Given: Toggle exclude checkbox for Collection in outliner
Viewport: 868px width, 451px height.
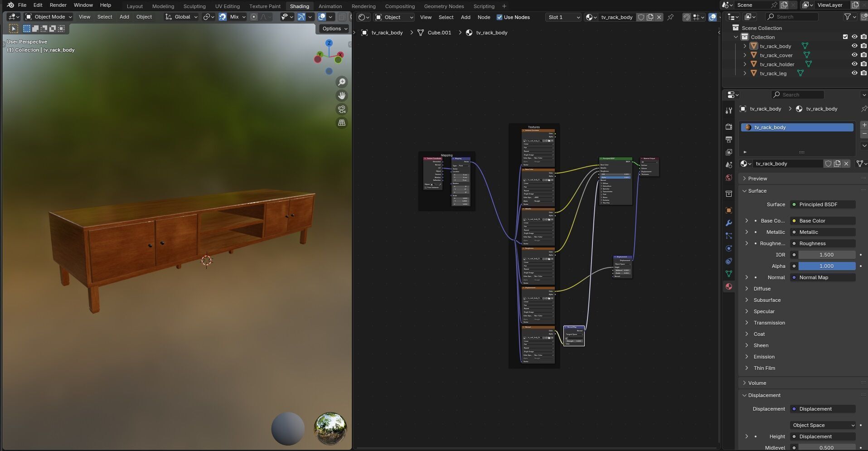Looking at the screenshot, I should (845, 37).
